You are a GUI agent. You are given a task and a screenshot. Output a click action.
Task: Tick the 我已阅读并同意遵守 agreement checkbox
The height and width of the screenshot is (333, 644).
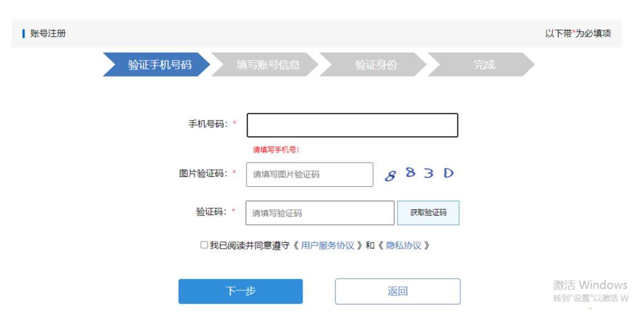pyautogui.click(x=204, y=245)
